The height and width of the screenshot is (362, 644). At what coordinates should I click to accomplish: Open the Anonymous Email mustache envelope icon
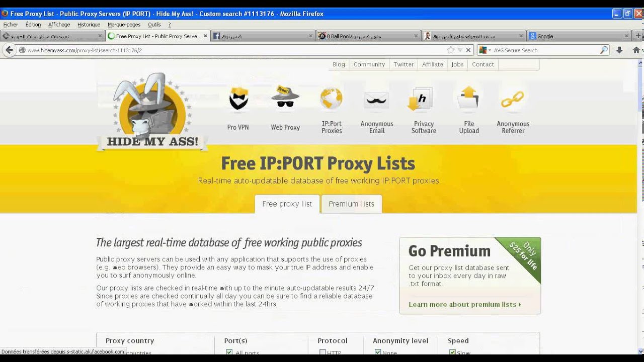(377, 100)
